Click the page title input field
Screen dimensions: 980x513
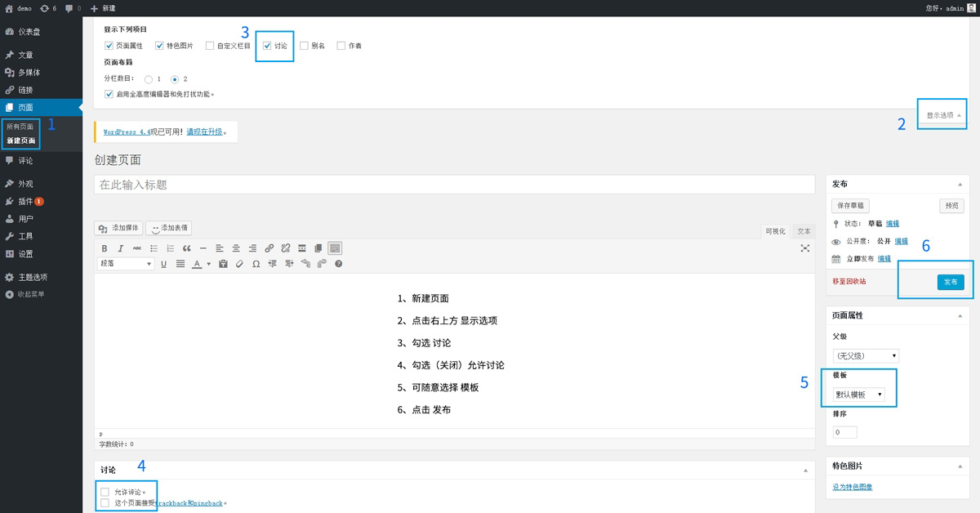tap(453, 185)
